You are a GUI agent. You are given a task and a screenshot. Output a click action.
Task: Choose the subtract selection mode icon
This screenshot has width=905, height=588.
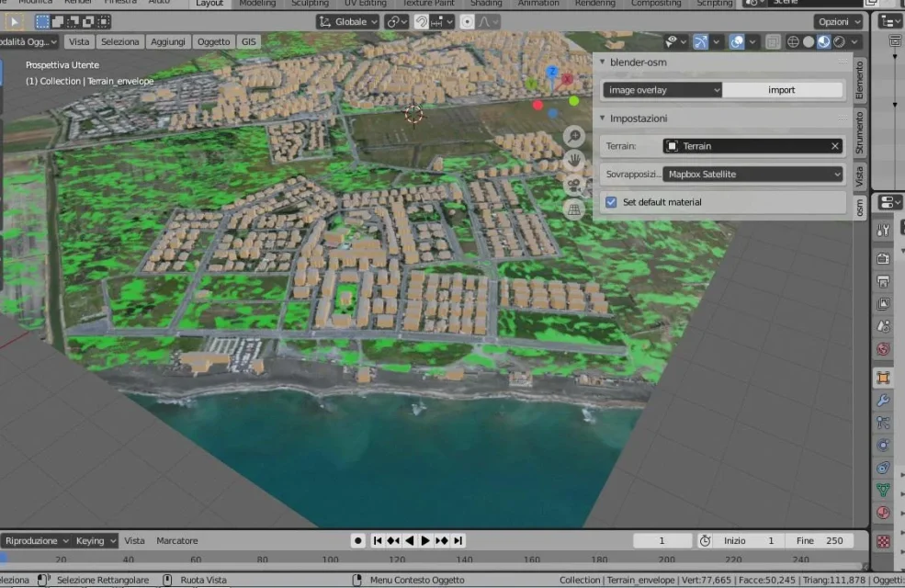(73, 22)
